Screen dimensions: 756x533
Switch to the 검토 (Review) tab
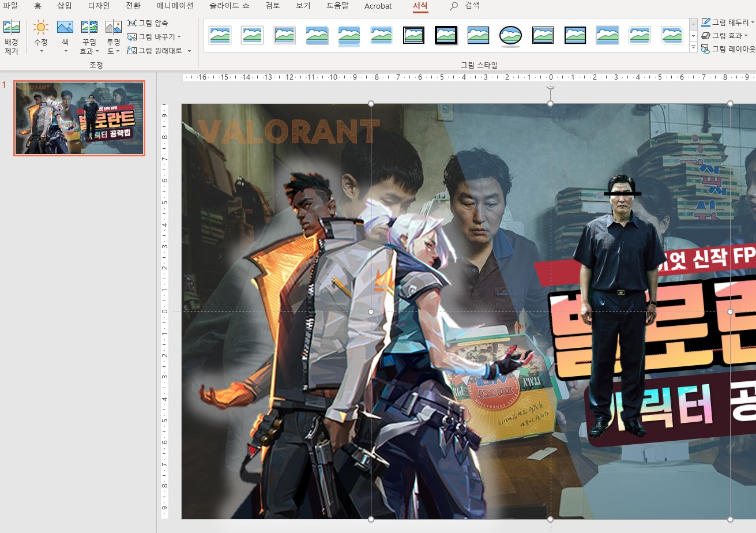(x=273, y=6)
